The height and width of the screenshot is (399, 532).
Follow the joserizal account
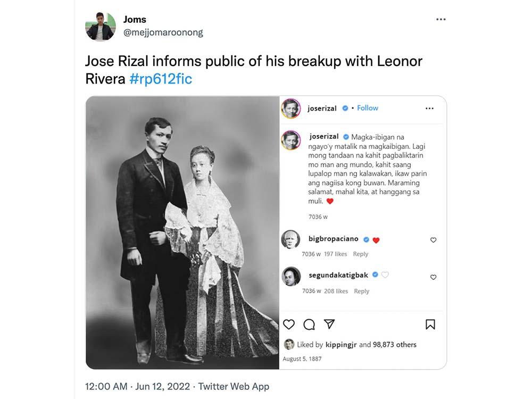368,108
